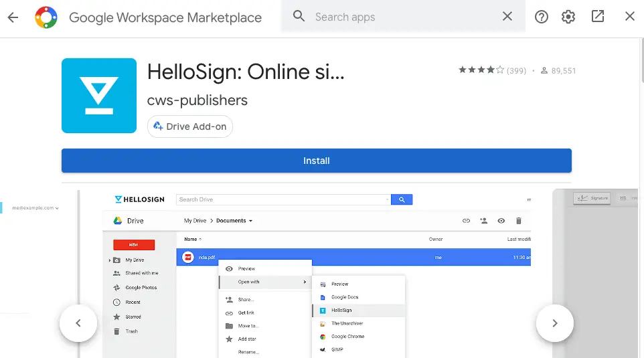
Task: Open the me@example.com account dropdown
Action: (x=35, y=208)
